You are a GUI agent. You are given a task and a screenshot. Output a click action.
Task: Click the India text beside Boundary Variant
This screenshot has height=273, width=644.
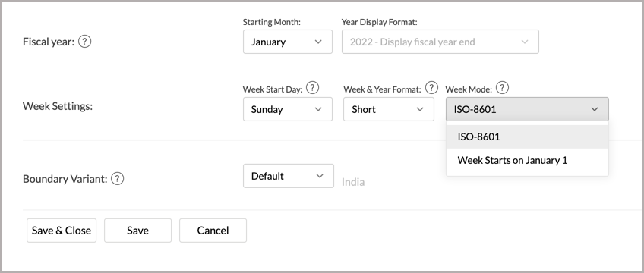(x=353, y=182)
